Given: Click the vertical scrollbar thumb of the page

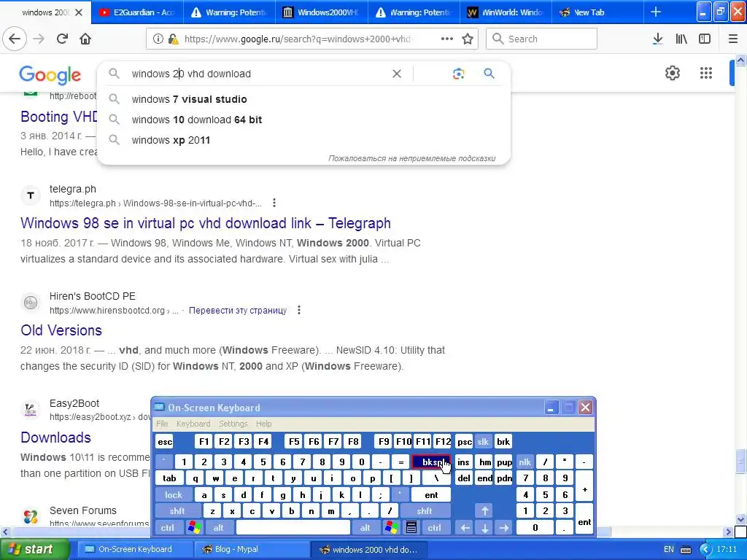Looking at the screenshot, I should pos(740,461).
